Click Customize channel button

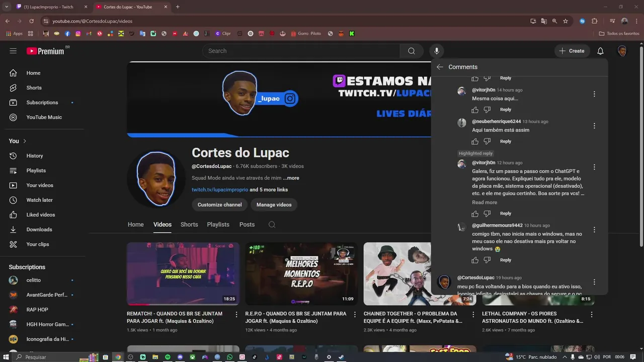tap(219, 205)
